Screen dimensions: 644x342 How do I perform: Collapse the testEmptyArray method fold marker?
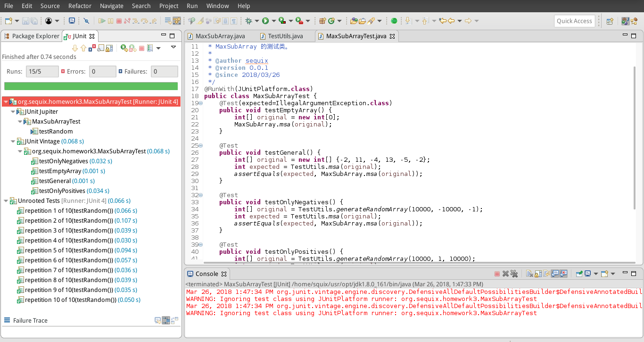(201, 103)
